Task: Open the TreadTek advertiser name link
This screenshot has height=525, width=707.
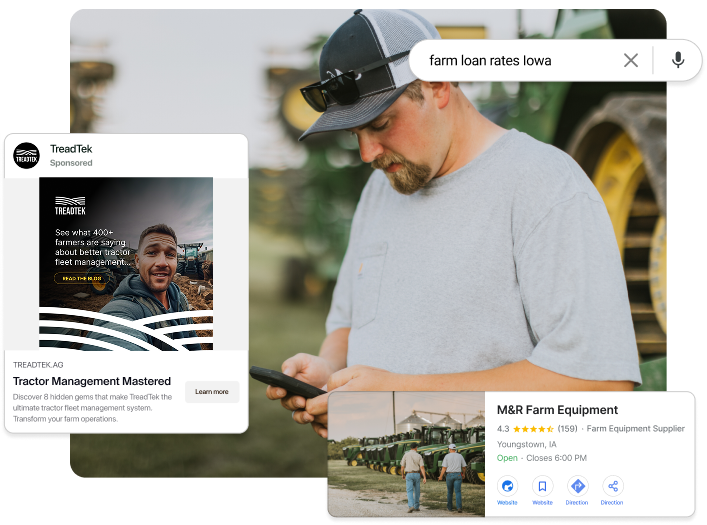Action: [71, 149]
